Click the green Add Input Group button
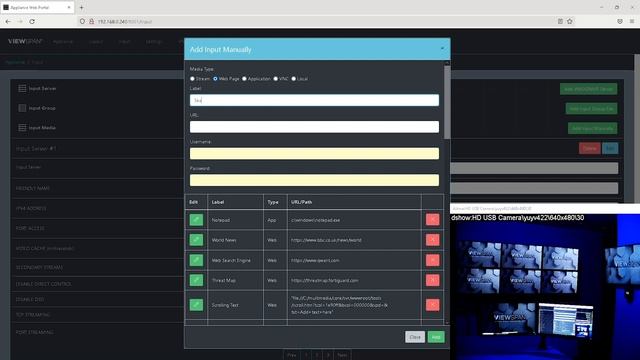The height and width of the screenshot is (360, 640). 591,109
